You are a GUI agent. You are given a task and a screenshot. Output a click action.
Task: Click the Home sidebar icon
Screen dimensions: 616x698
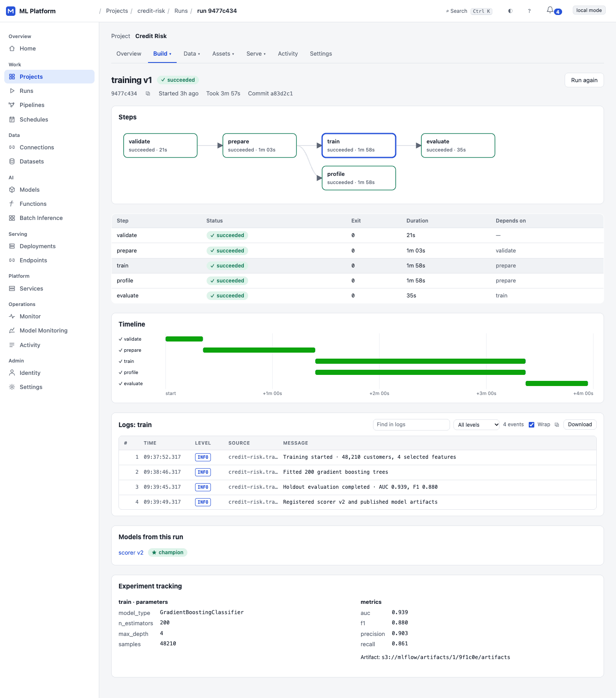click(12, 48)
